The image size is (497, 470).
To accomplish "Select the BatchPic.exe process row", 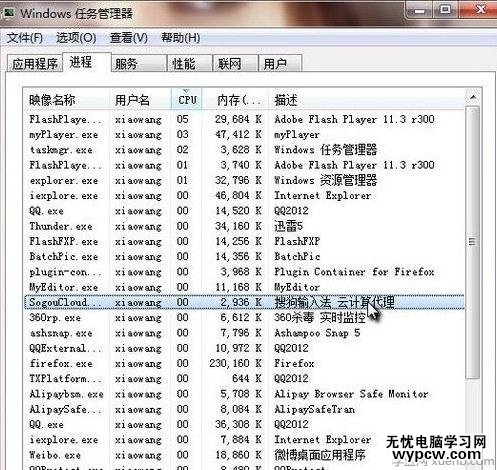I will coord(244,257).
